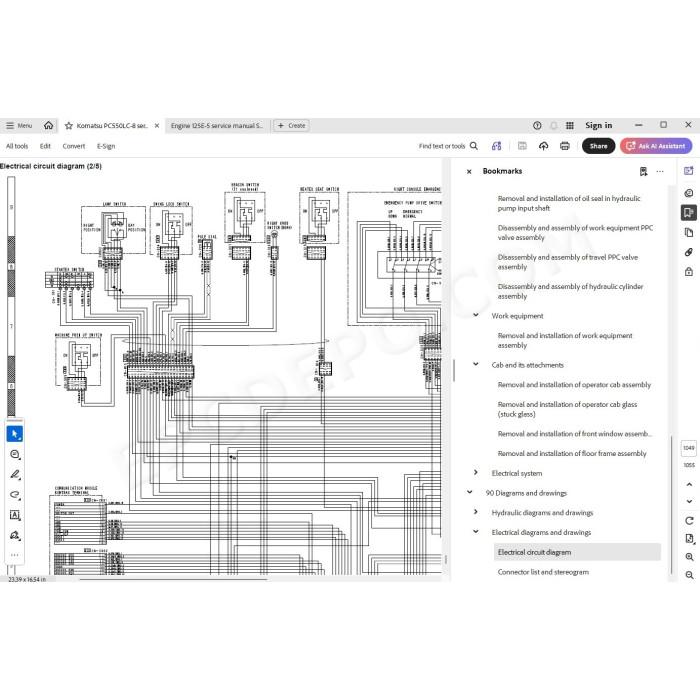Collapse 90 Diagrams and drawings bookmark
The height and width of the screenshot is (700, 700).
[470, 492]
